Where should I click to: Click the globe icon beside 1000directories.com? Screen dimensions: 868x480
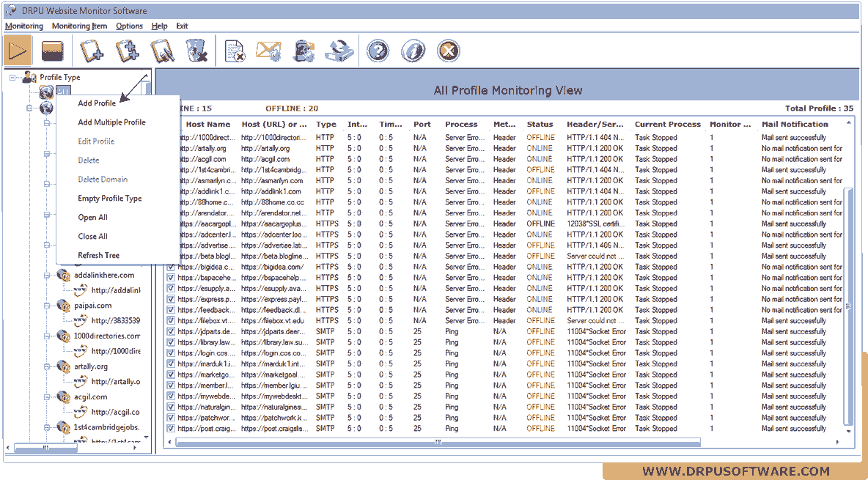63,336
